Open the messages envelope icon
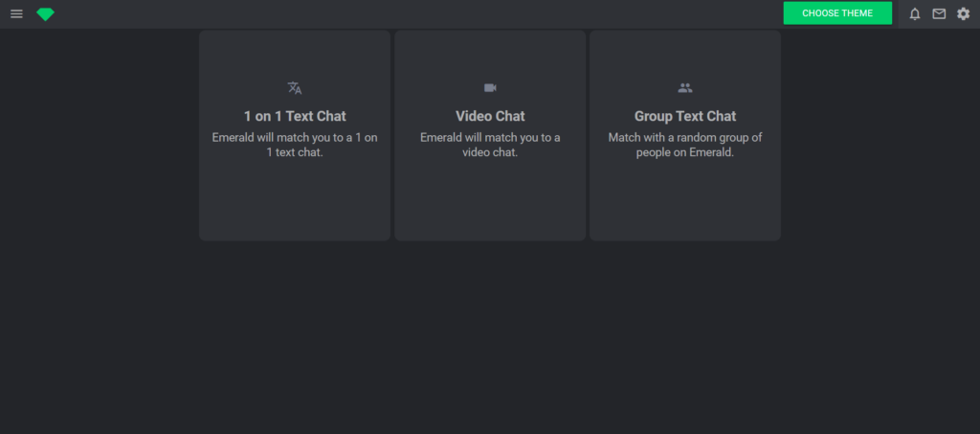Viewport: 980px width, 434px height. pyautogui.click(x=939, y=13)
